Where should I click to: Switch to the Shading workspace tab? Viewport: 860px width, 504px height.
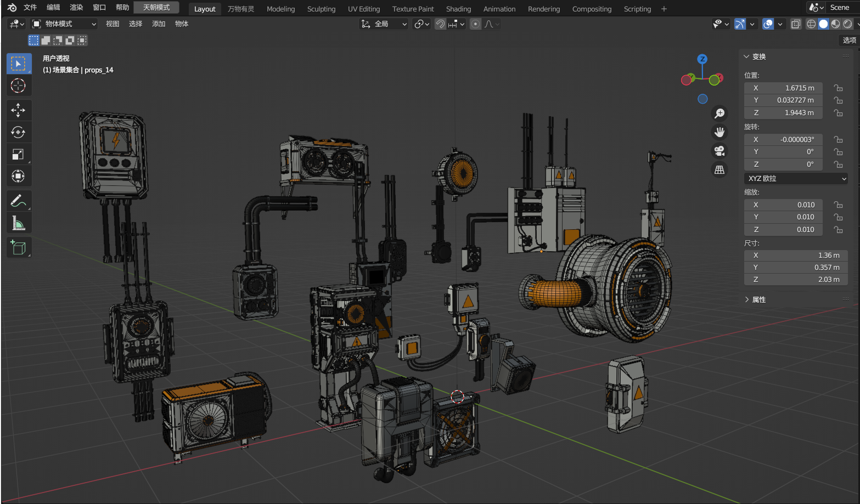[458, 8]
